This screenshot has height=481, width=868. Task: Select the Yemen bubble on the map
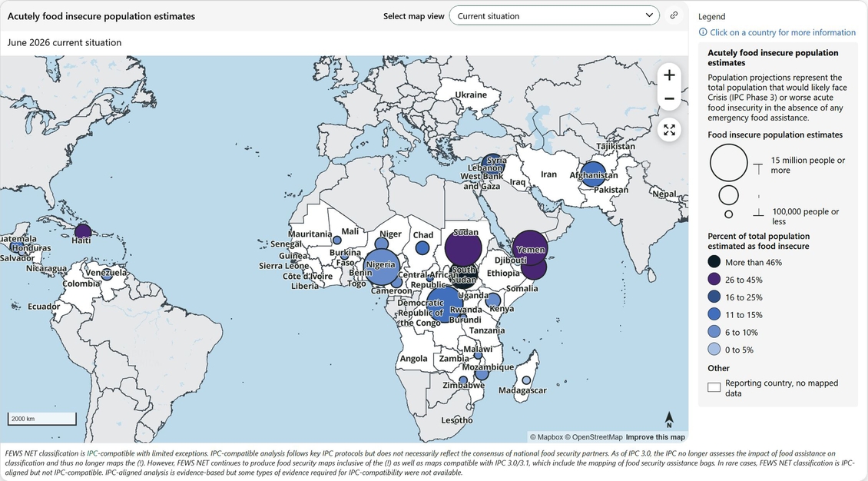coord(530,248)
